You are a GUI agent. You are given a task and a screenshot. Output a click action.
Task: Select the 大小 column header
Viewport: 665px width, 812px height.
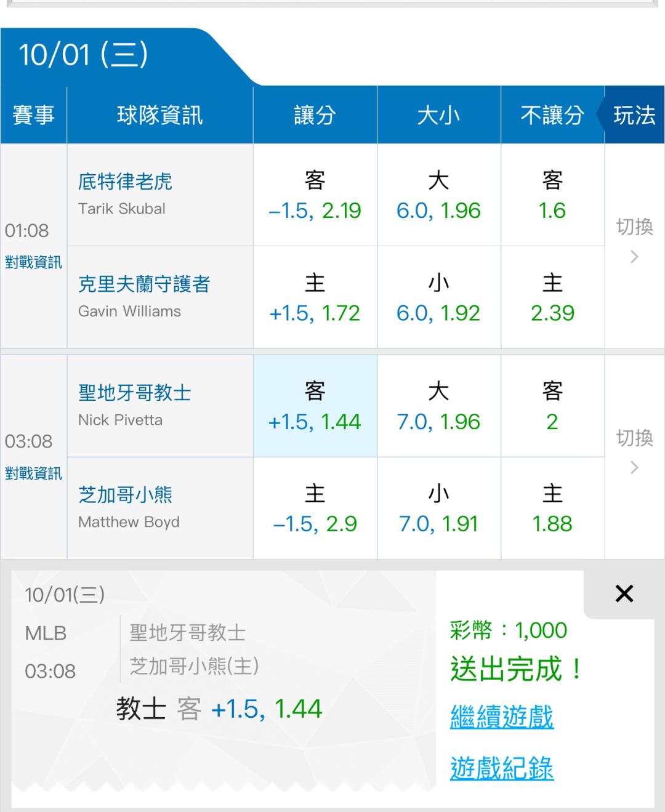[x=438, y=115]
